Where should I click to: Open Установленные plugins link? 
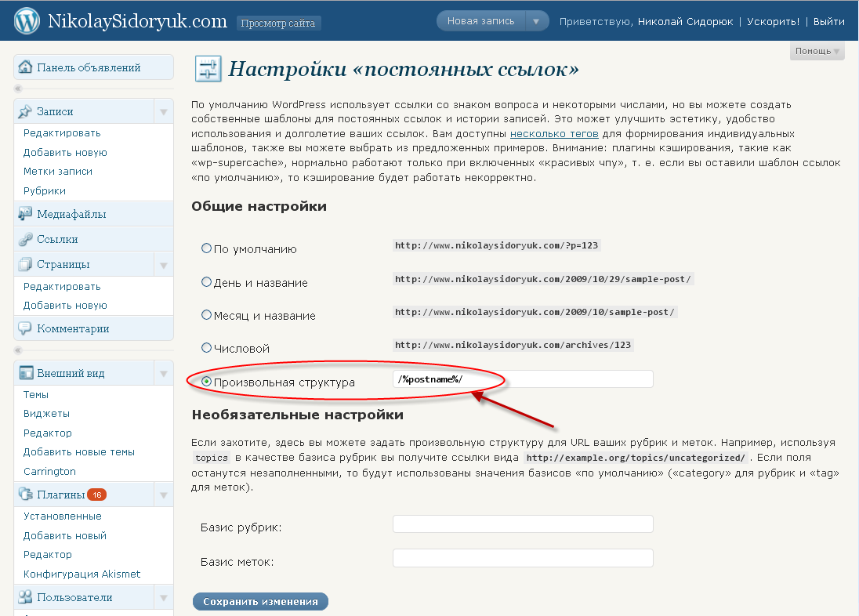coord(63,516)
